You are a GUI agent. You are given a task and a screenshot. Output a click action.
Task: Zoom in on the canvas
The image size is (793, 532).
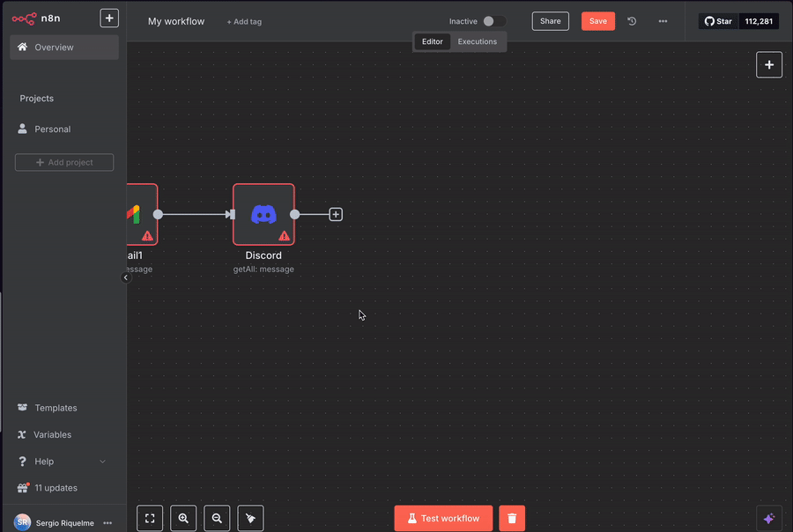[x=183, y=519]
